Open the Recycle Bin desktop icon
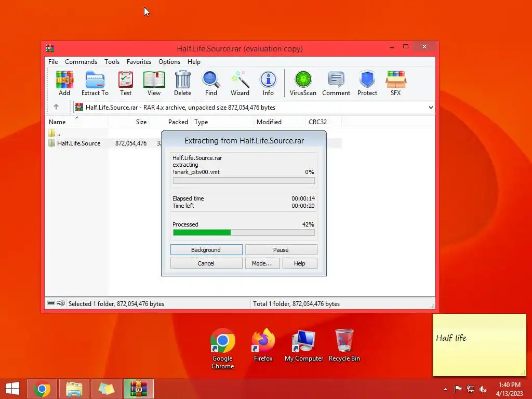532x399 pixels. tap(344, 345)
